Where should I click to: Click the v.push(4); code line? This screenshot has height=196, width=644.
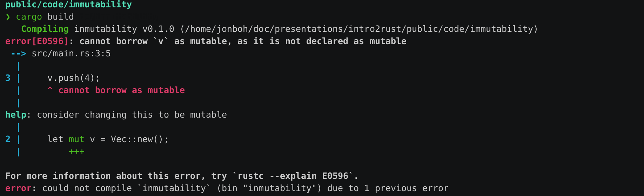pos(74,78)
